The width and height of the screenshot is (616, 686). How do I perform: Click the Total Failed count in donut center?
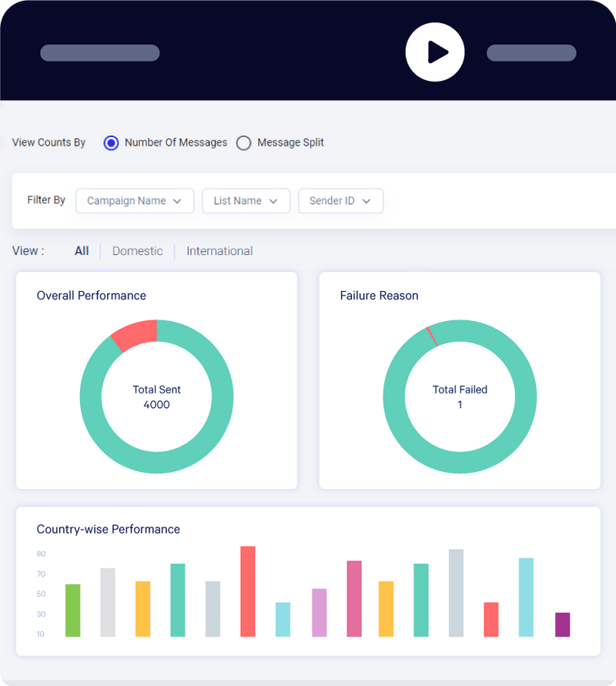[x=460, y=397]
